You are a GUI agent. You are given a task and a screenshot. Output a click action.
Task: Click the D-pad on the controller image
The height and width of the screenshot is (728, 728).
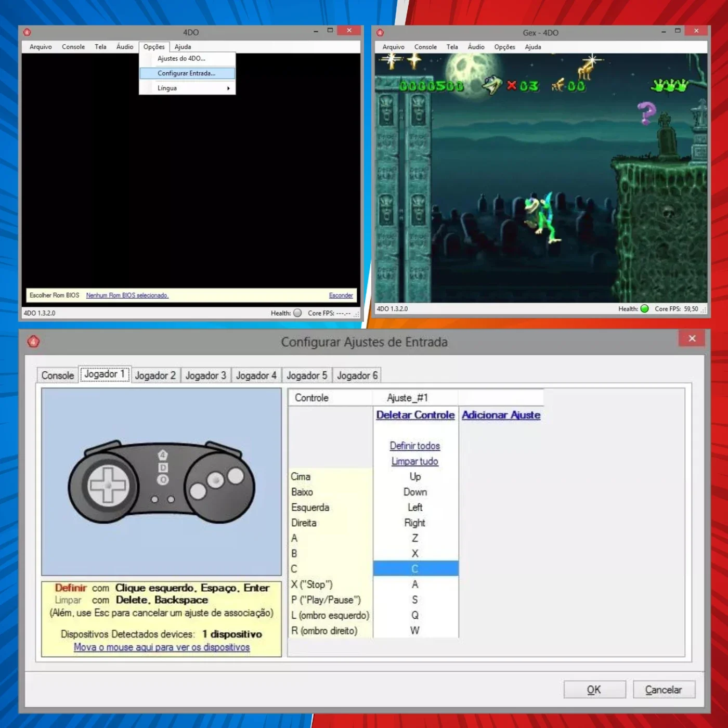(108, 486)
